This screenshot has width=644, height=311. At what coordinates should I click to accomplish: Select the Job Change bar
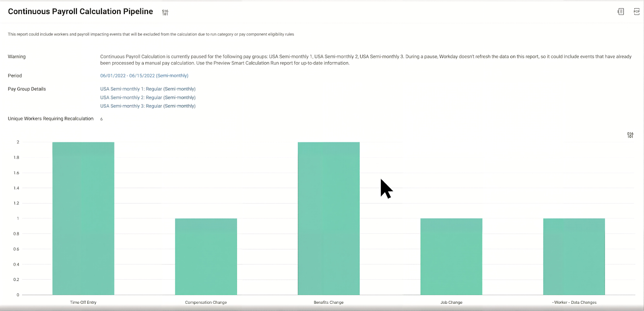click(451, 257)
